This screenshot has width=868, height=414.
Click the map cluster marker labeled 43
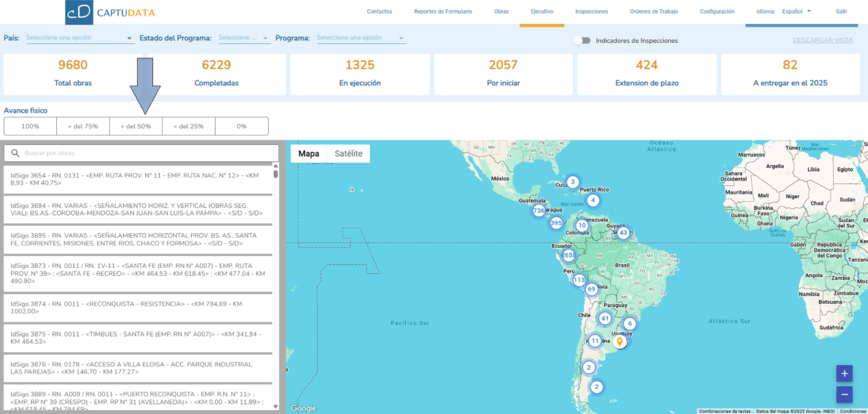[x=623, y=232]
